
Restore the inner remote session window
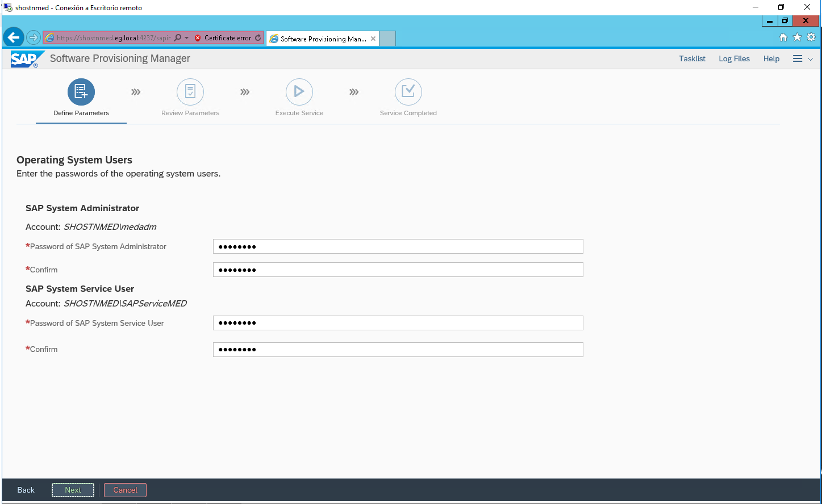(x=785, y=21)
